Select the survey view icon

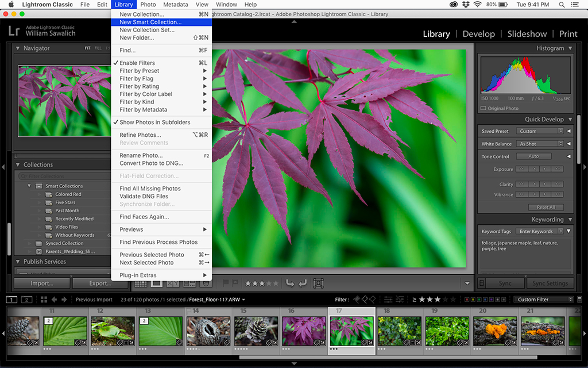click(189, 284)
